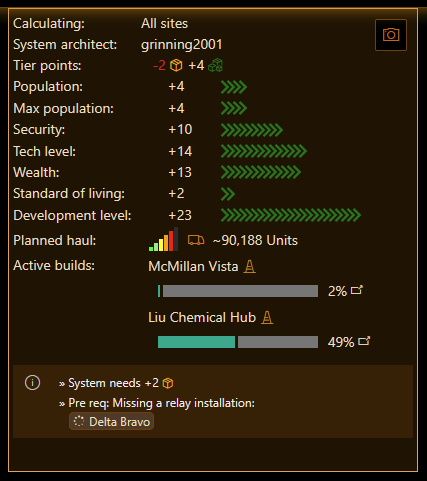Click the McMillan Vista construction cone icon
Image resolution: width=427 pixels, height=481 pixels.
(249, 267)
